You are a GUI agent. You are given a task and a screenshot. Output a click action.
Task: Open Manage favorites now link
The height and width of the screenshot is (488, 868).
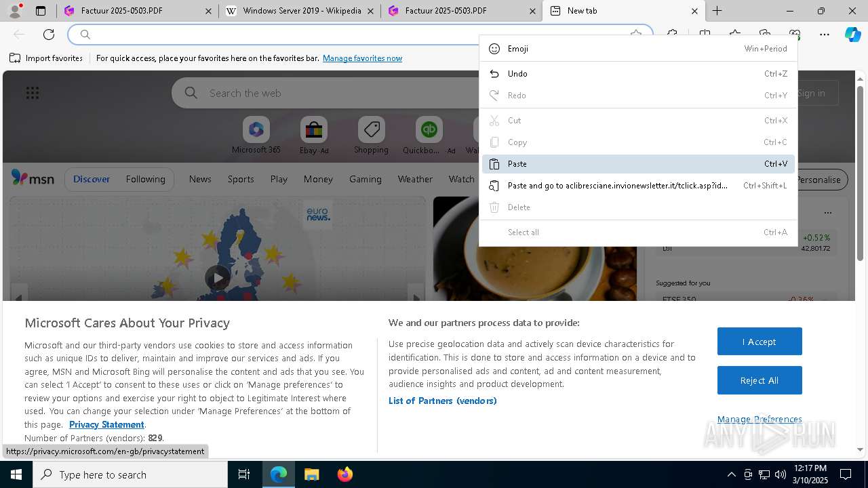click(362, 58)
